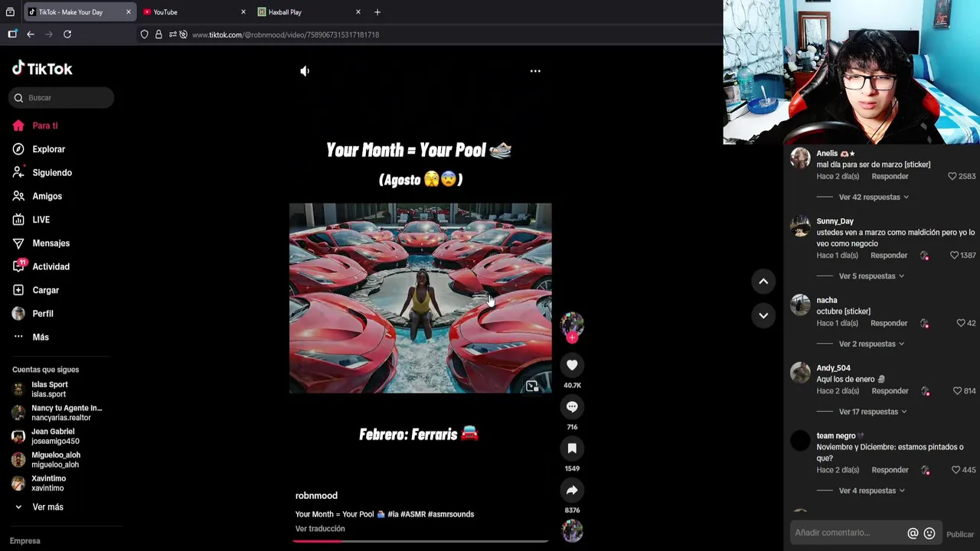Mute the video with the speaker icon
The height and width of the screenshot is (551, 980).
305,71
